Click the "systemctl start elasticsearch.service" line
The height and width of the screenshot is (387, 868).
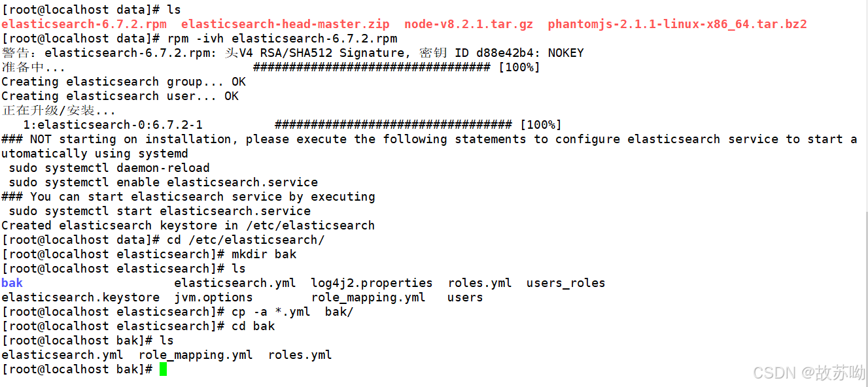[160, 211]
